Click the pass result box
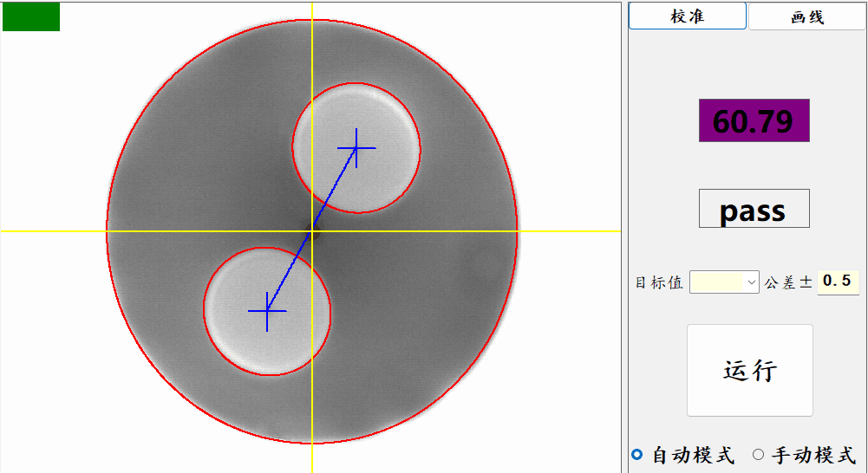Viewport: 868px width, 473px height. 754,209
